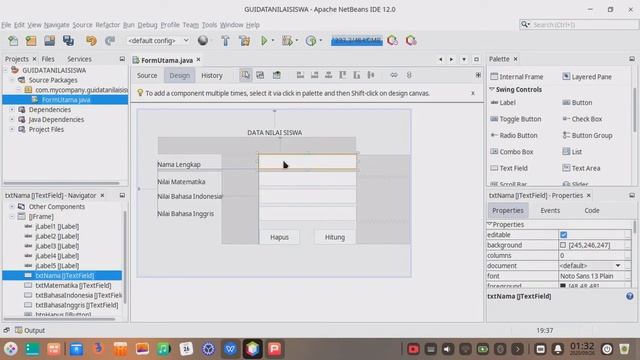Select Button in the palette
This screenshot has width=640, height=360.
tap(577, 102)
